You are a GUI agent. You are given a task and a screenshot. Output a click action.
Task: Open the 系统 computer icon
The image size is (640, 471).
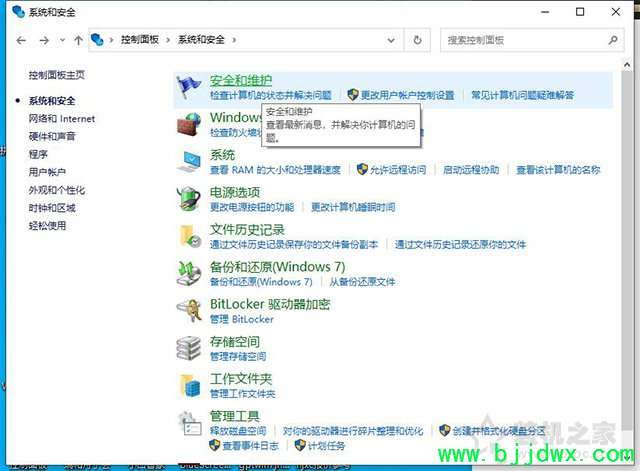pos(189,162)
